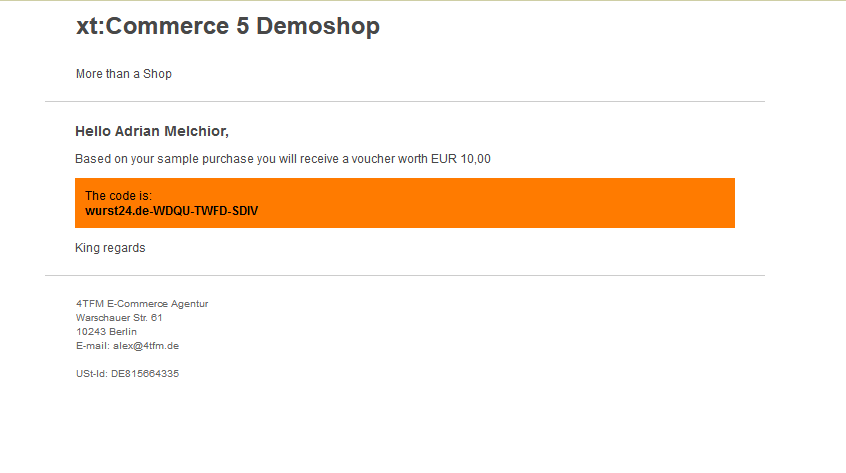This screenshot has height=473, width=846.
Task: Select the 'More than a Shop' tagline
Action: point(123,74)
